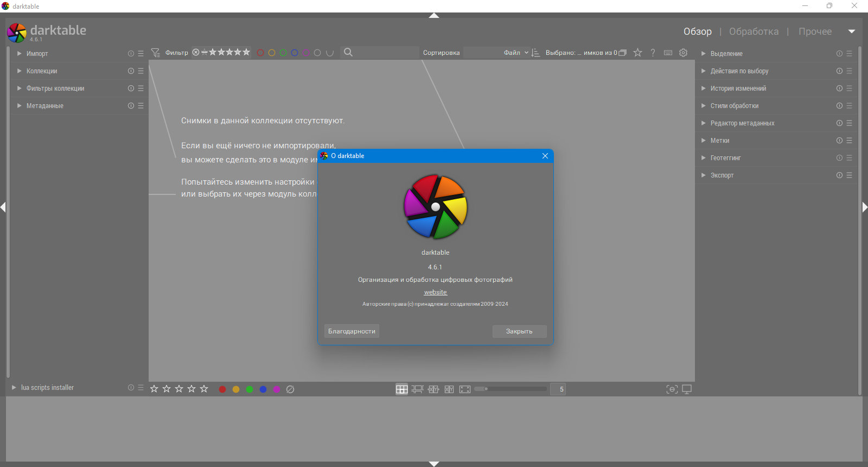
Task: Expand the Экспорт module
Action: coord(722,175)
